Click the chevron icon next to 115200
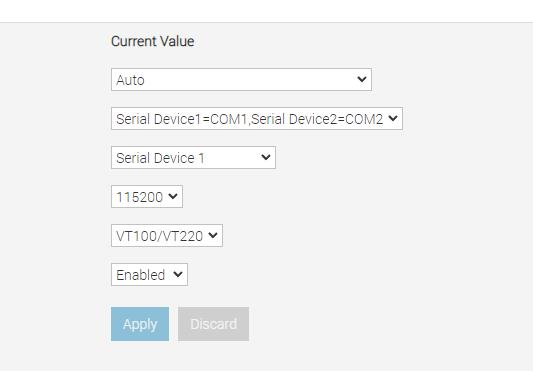533x371 pixels. pos(173,196)
